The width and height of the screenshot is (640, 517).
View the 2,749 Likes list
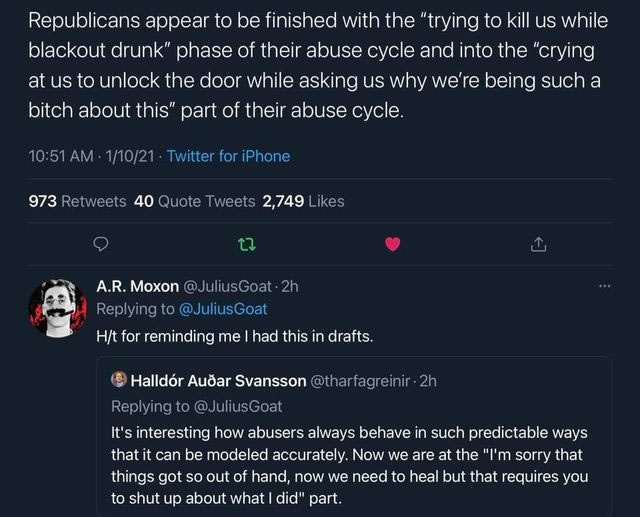303,201
